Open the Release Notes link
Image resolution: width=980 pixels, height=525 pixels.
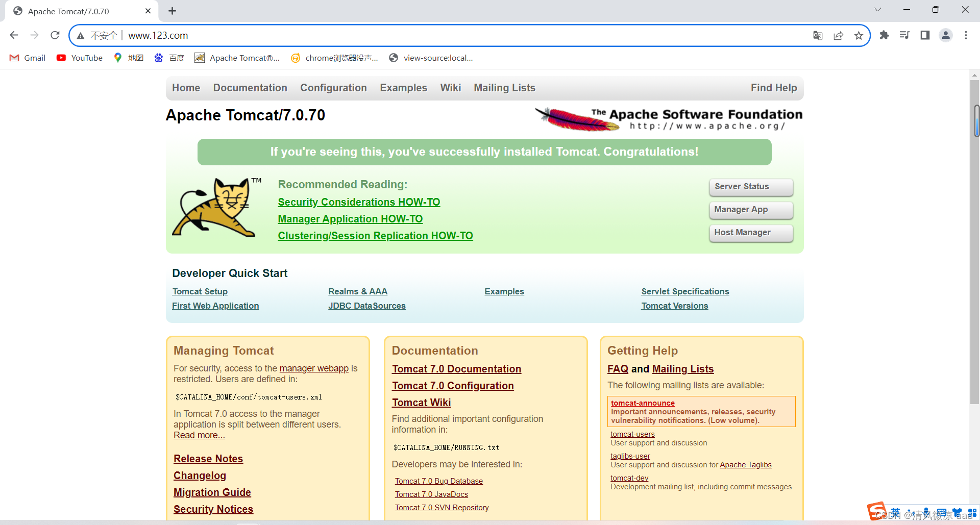pos(208,459)
